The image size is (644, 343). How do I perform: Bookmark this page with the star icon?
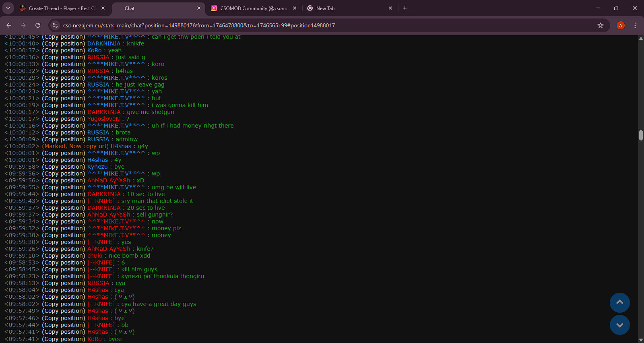coord(600,25)
